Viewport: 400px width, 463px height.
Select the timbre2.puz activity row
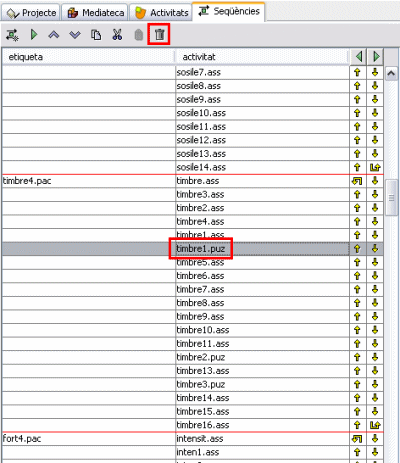click(192, 357)
